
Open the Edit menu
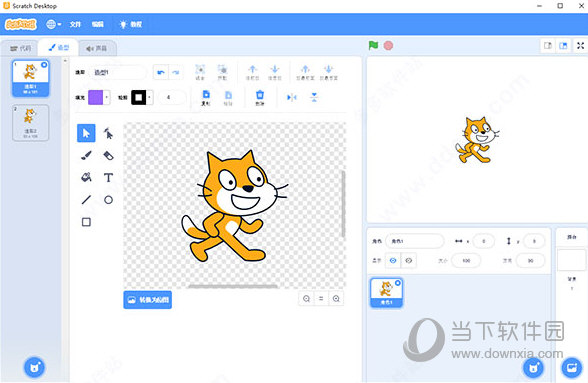click(x=98, y=24)
